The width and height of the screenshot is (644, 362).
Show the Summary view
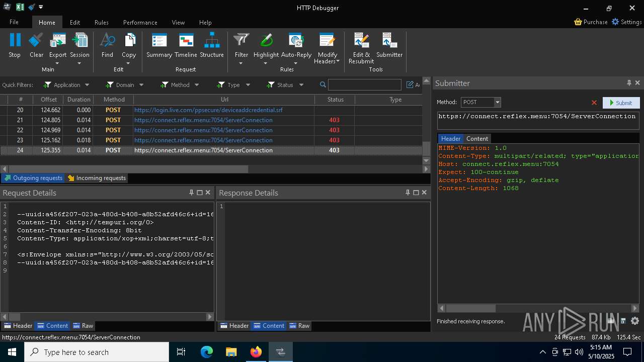[x=159, y=45]
